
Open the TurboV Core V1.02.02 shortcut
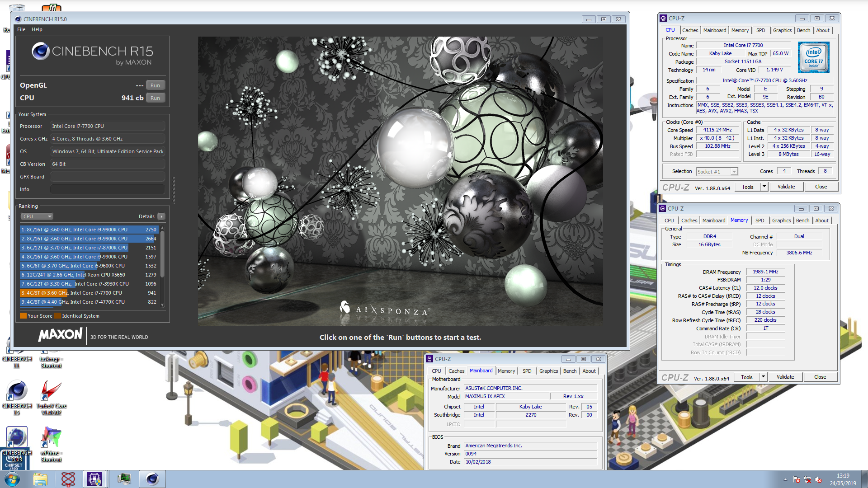(51, 398)
